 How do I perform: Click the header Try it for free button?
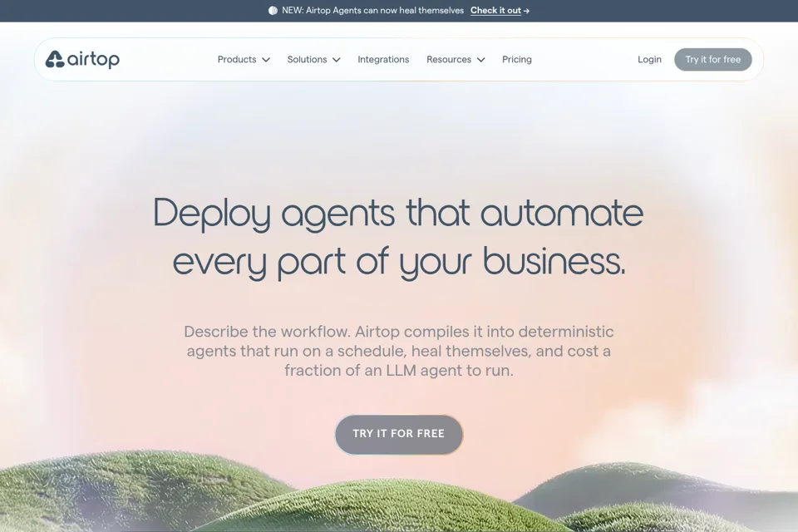[x=713, y=60]
